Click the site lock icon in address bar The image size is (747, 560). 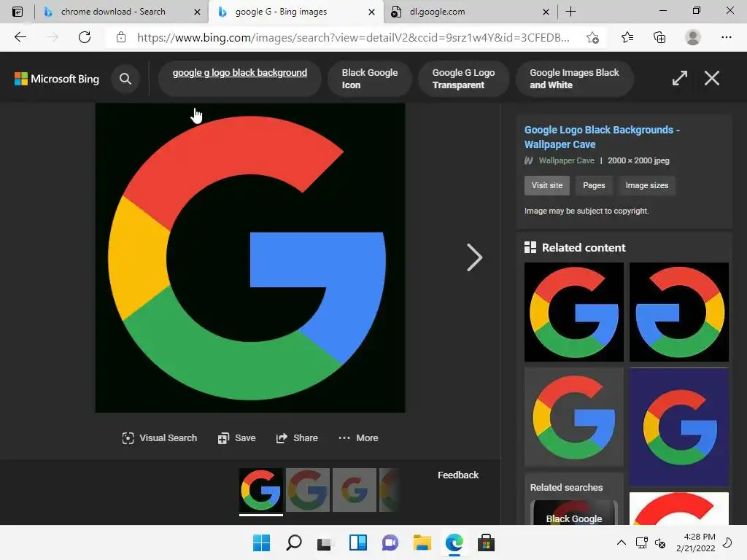point(121,37)
